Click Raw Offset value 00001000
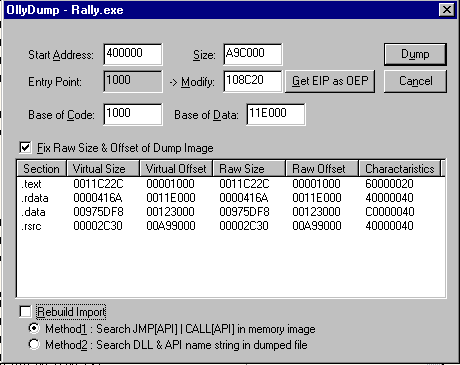Image resolution: width=460 pixels, height=365 pixels. tap(316, 184)
